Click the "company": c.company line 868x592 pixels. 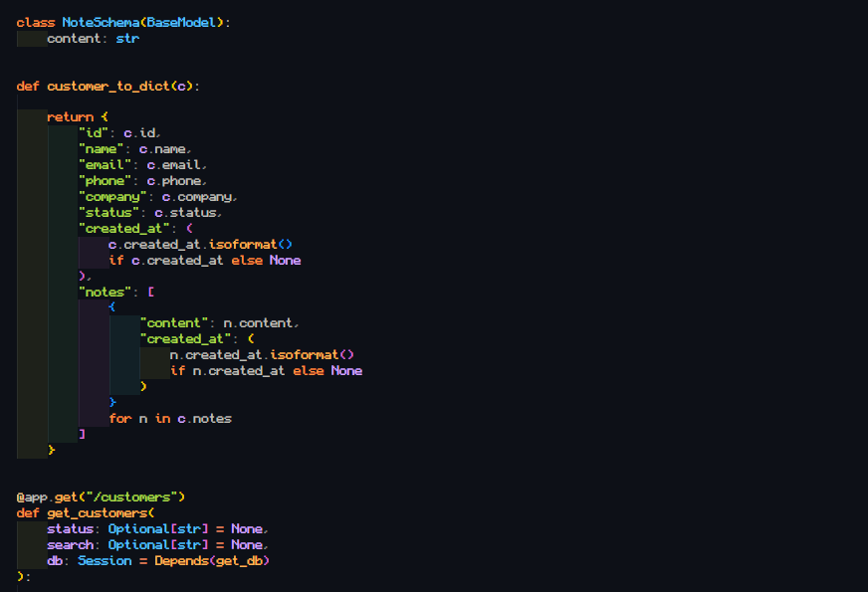157,197
